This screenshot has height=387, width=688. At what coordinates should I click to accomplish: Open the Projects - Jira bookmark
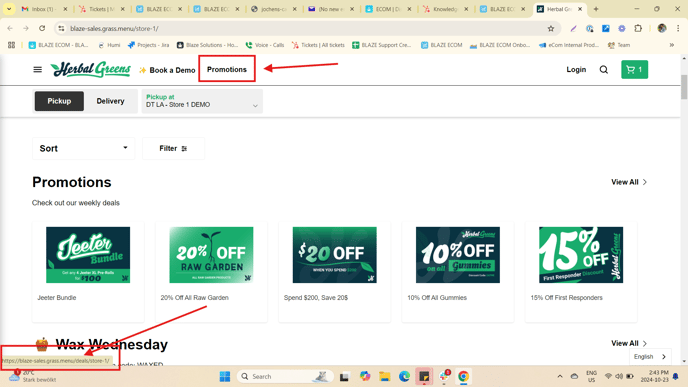[x=148, y=45]
